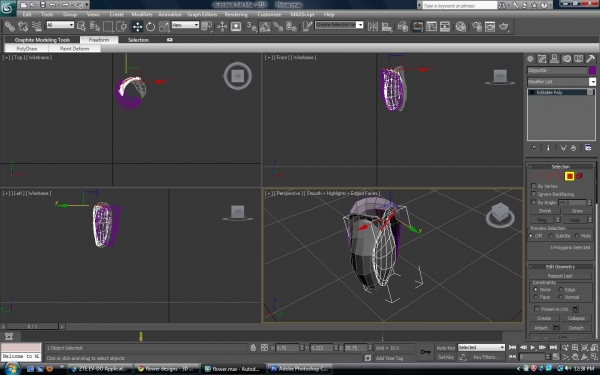This screenshot has width=600, height=375.
Task: Enable the By Angle checkbox
Action: pyautogui.click(x=533, y=202)
